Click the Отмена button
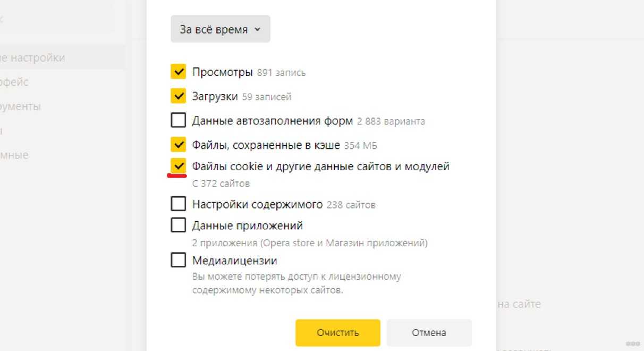Image resolution: width=644 pixels, height=351 pixels. pos(429,333)
